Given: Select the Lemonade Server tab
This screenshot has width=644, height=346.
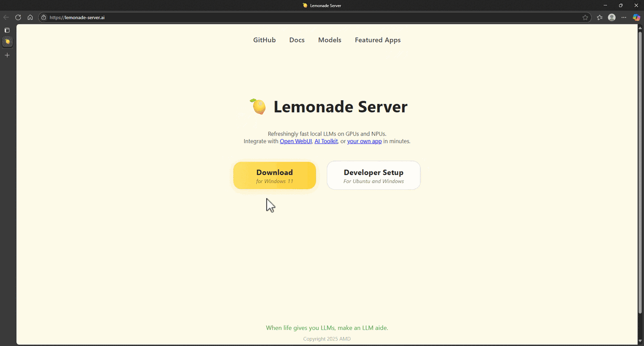Looking at the screenshot, I should pos(7,42).
